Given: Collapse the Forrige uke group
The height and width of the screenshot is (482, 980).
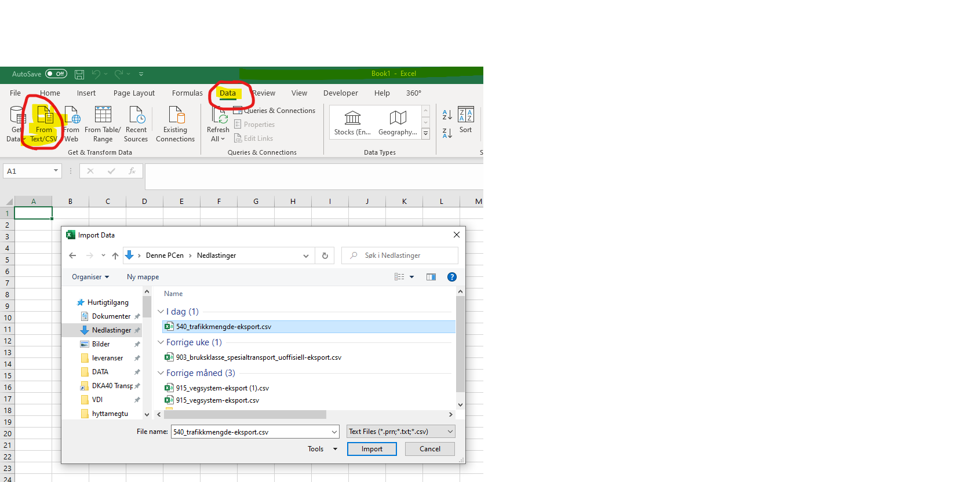Looking at the screenshot, I should pos(161,342).
